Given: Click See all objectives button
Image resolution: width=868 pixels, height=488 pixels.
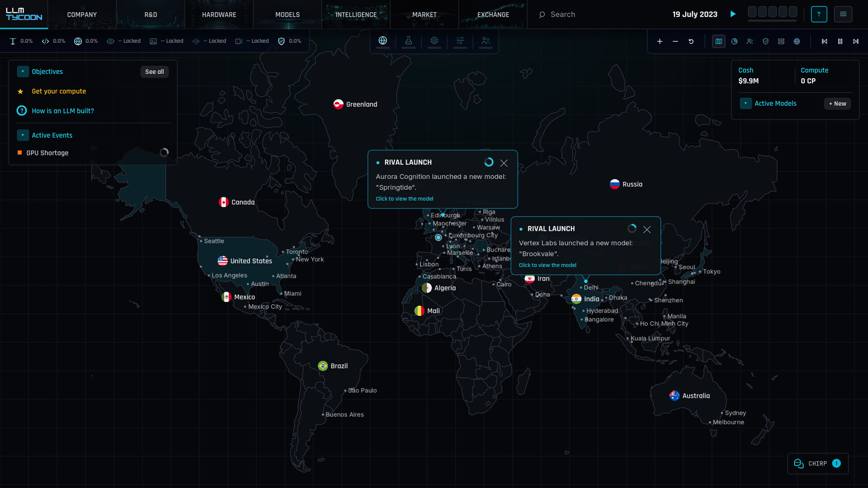Looking at the screenshot, I should coord(154,72).
